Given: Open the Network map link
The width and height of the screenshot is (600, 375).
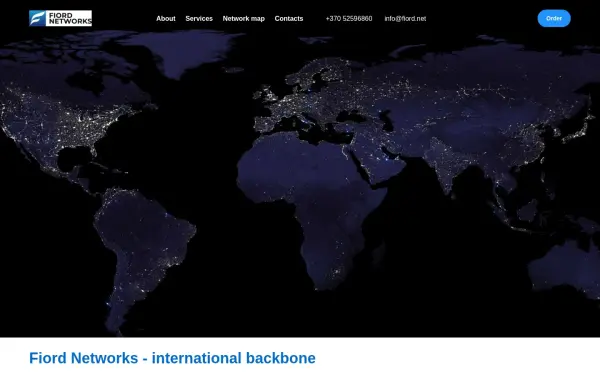Looking at the screenshot, I should 243,18.
